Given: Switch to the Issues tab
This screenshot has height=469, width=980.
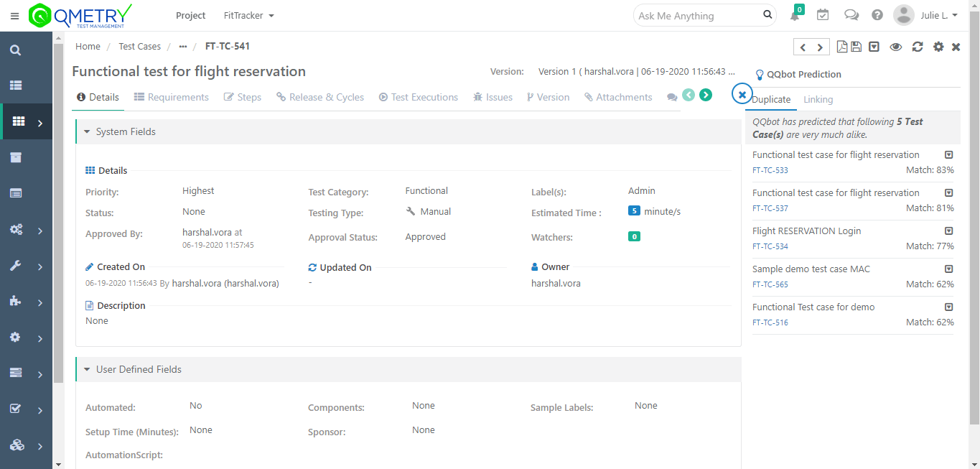Looking at the screenshot, I should coord(493,98).
